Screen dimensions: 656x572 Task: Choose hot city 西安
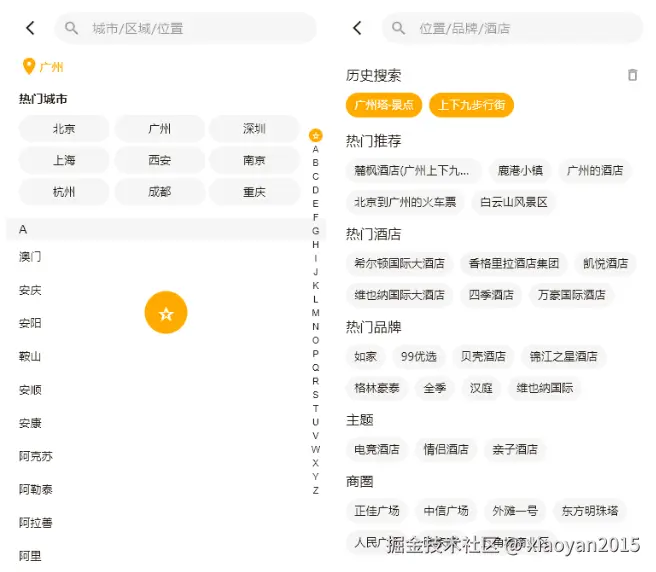coord(159,160)
